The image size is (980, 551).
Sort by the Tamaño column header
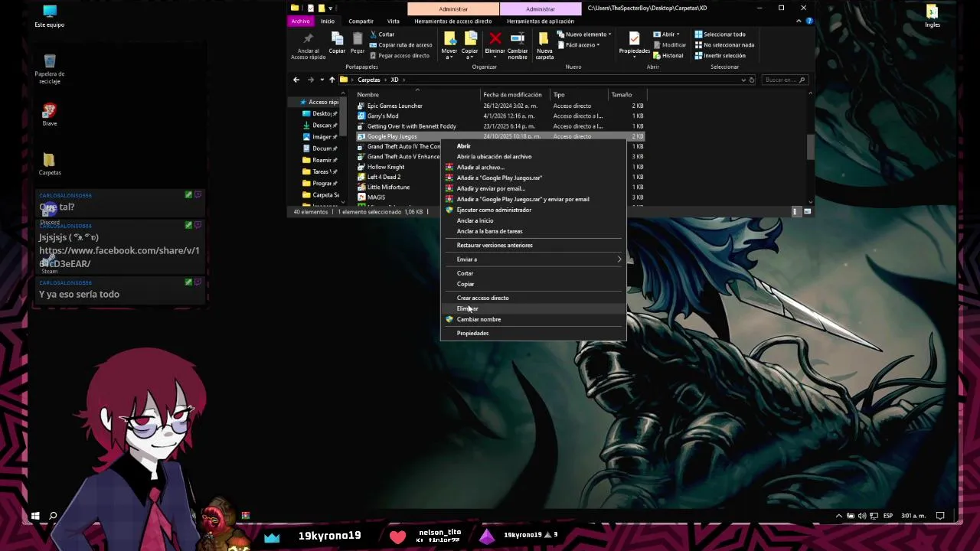pyautogui.click(x=622, y=95)
